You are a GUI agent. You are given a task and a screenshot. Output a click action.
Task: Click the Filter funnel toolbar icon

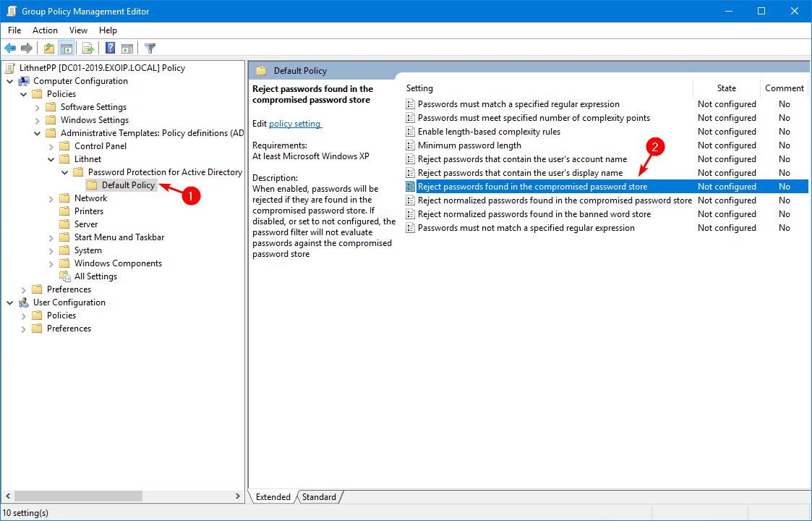coord(150,48)
